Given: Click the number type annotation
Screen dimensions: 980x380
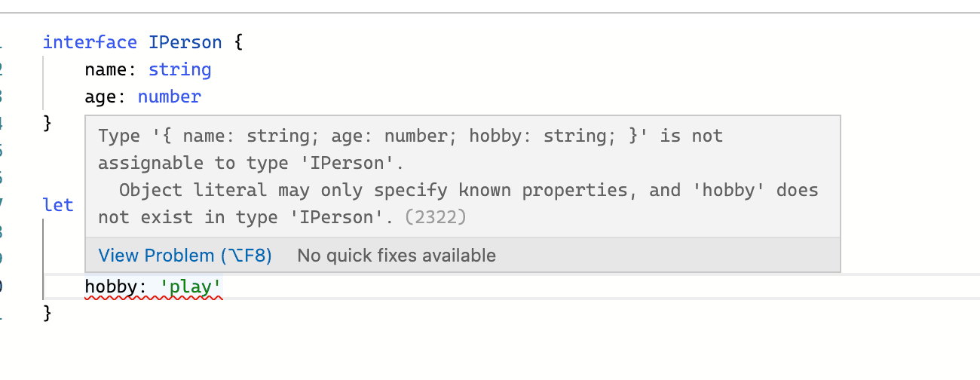Looking at the screenshot, I should coord(170,97).
